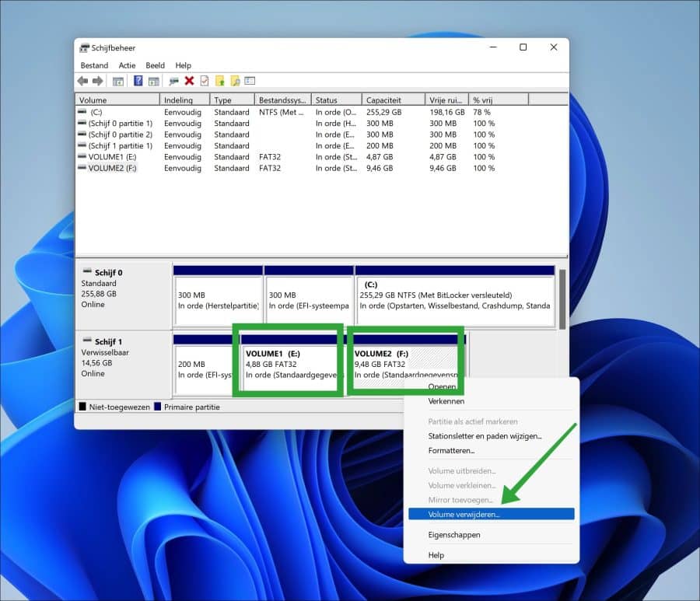Open the Actie menu

[x=128, y=65]
